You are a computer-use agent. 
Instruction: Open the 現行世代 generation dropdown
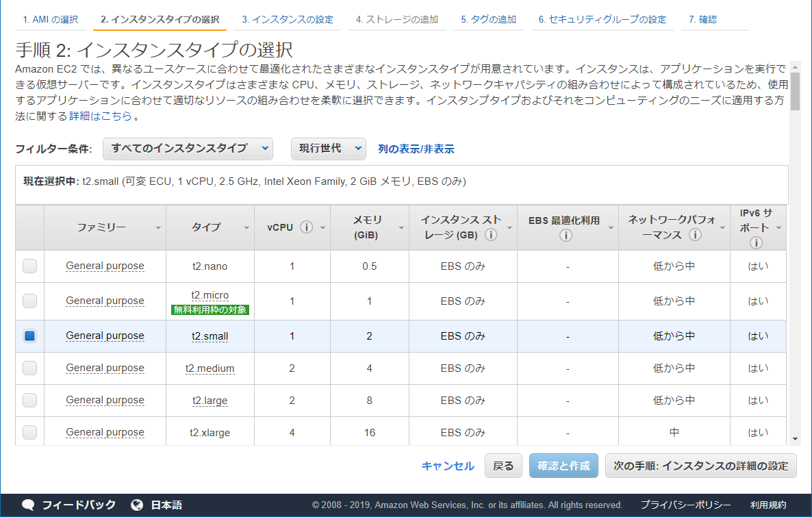click(328, 149)
